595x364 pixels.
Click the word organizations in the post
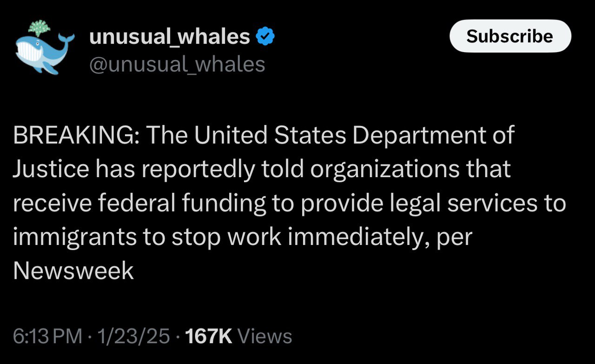click(x=389, y=169)
